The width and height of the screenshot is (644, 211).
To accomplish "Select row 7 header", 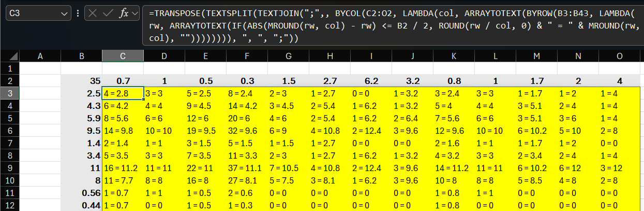I will (x=10, y=143).
